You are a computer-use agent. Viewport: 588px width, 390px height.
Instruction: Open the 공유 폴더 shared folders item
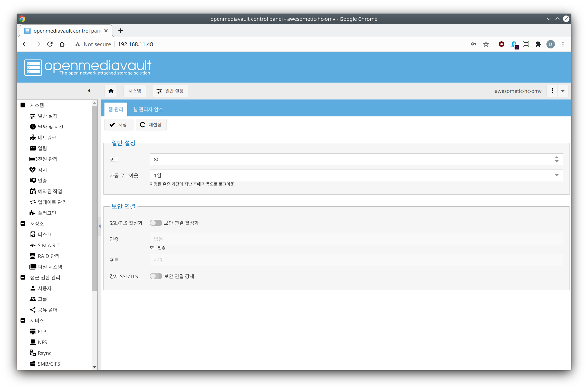coord(47,310)
